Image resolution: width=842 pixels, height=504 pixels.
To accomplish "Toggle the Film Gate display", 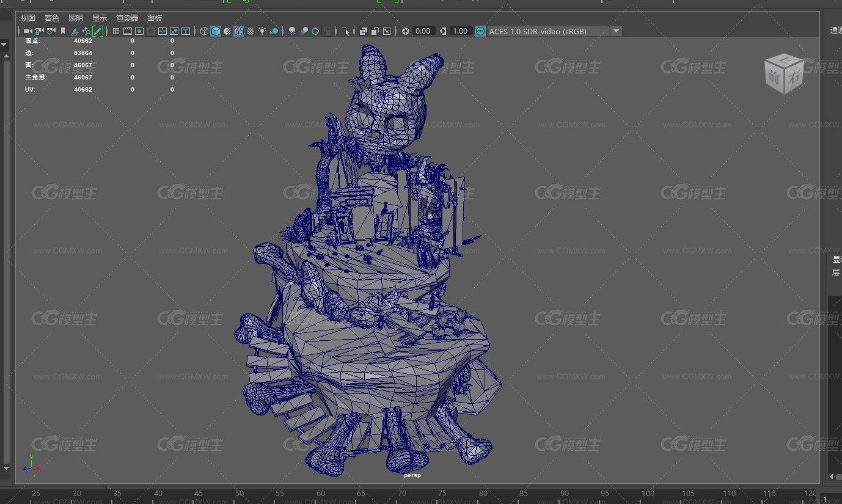I will (x=128, y=31).
